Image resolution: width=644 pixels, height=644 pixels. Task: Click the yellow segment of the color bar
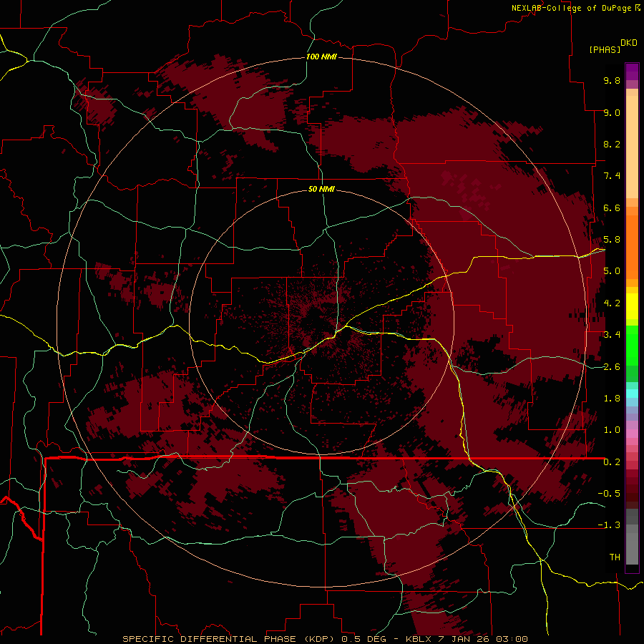(632, 306)
